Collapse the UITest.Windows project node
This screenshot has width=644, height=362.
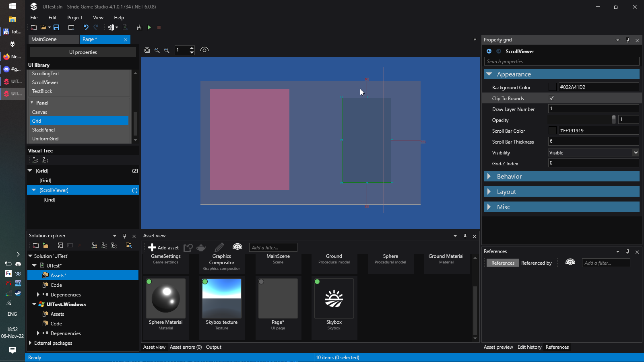[34, 304]
